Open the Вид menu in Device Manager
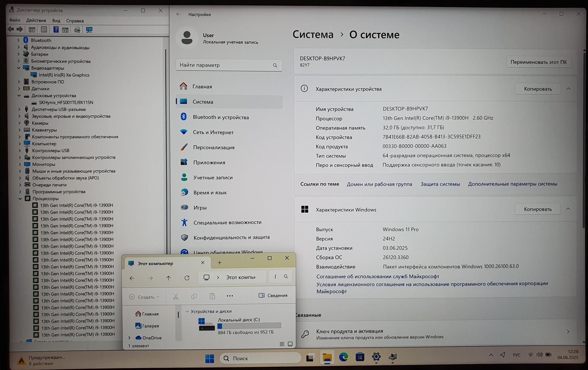Viewport: 588px width, 370px height. click(x=56, y=21)
